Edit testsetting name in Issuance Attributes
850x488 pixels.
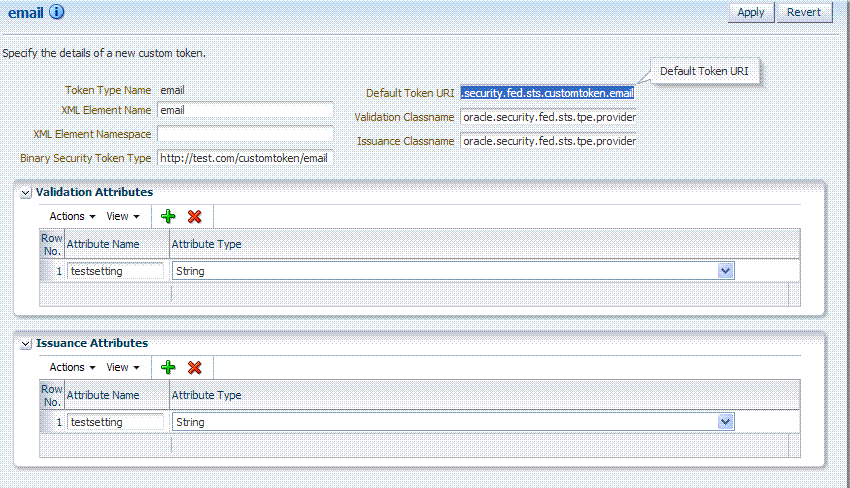[115, 422]
